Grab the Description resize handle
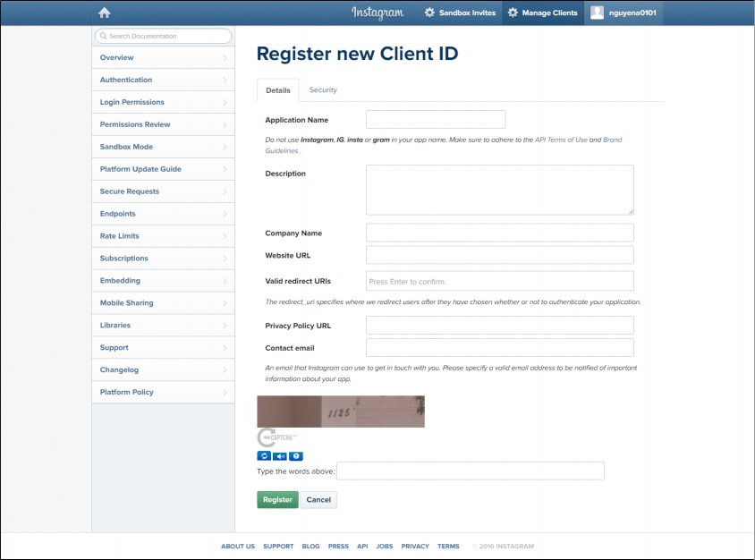 pos(631,211)
